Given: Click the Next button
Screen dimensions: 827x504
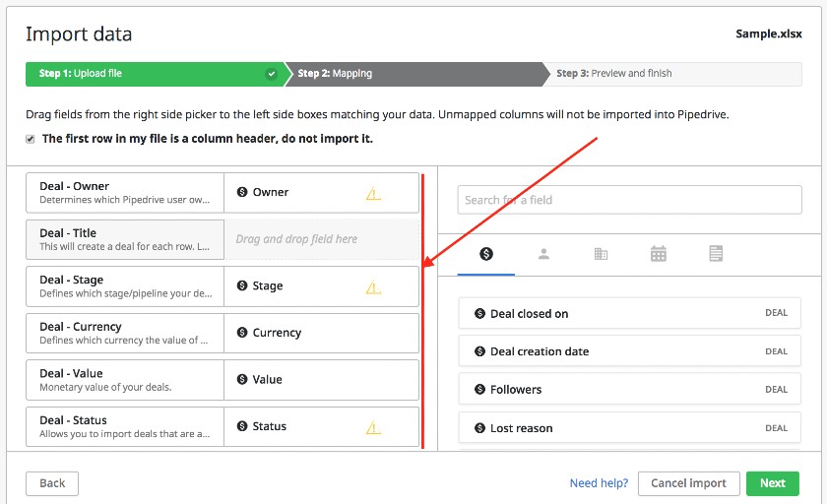Looking at the screenshot, I should point(773,483).
